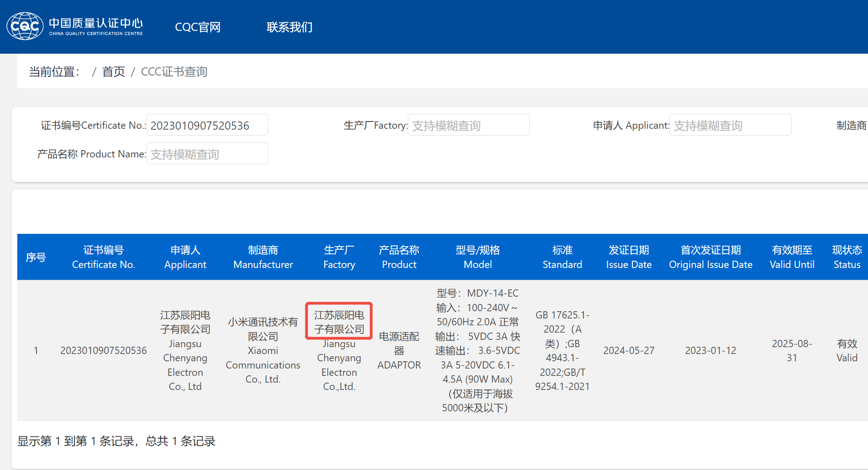Click the Applicant search input field
Screen dimensions: 868x470
tap(730, 126)
